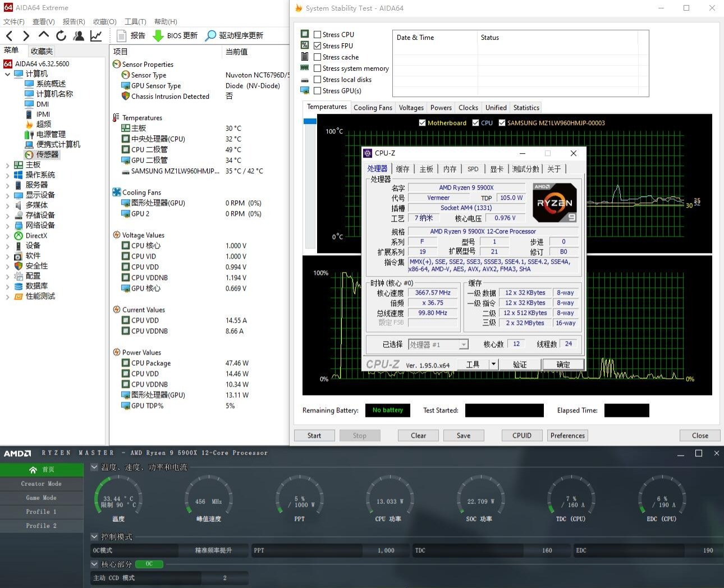Click the AIDA64 back navigation arrow
724x588 pixels.
(9, 36)
